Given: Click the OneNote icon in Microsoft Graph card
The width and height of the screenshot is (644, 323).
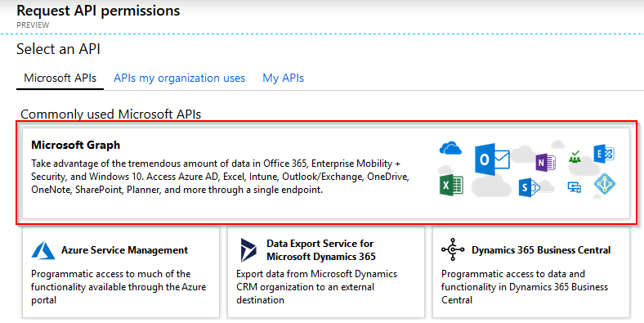Looking at the screenshot, I should click(x=545, y=162).
